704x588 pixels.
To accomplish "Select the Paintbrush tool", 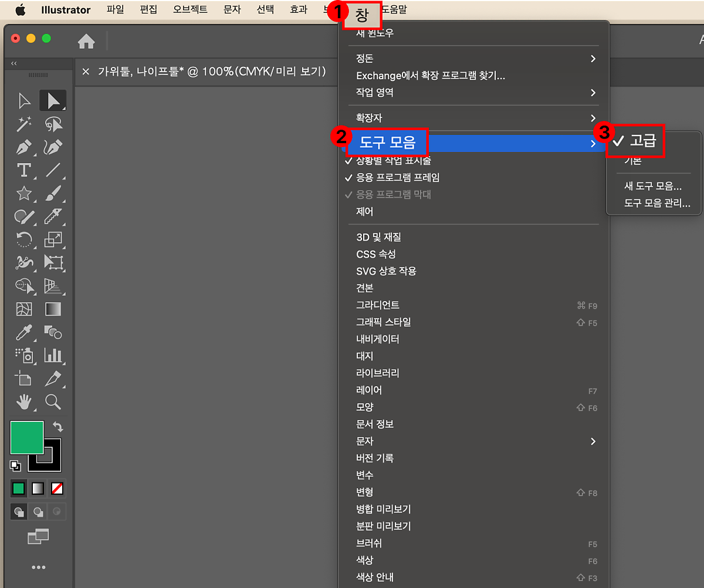I will (x=53, y=193).
